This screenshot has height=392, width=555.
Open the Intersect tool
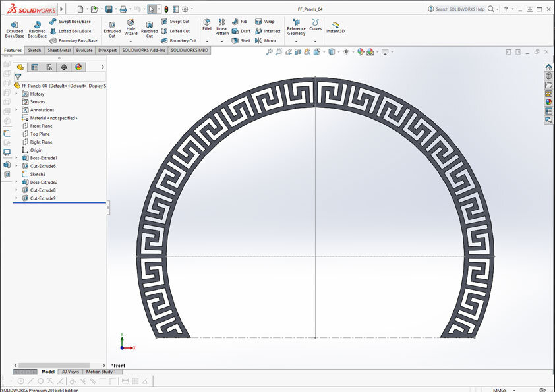pyautogui.click(x=268, y=31)
